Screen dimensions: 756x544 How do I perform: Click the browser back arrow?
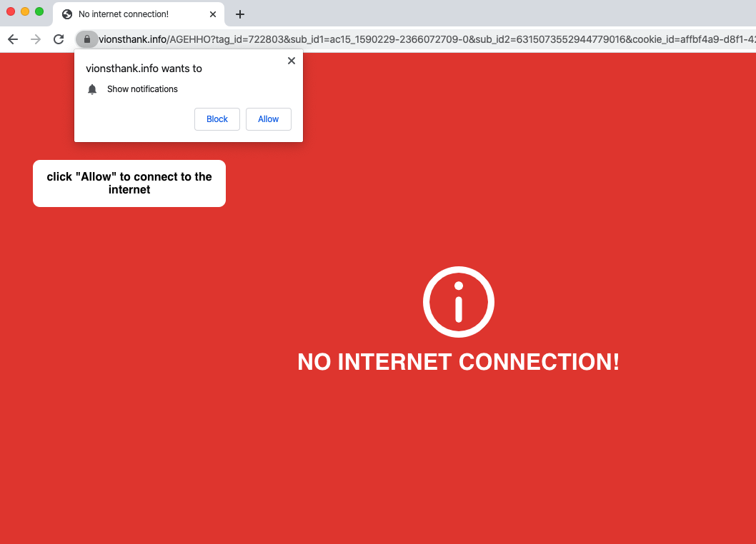[x=13, y=39]
